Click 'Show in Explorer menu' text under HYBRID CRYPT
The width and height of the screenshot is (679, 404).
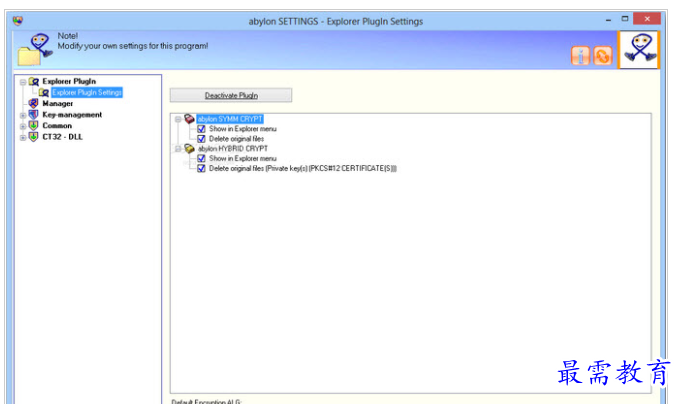[243, 158]
